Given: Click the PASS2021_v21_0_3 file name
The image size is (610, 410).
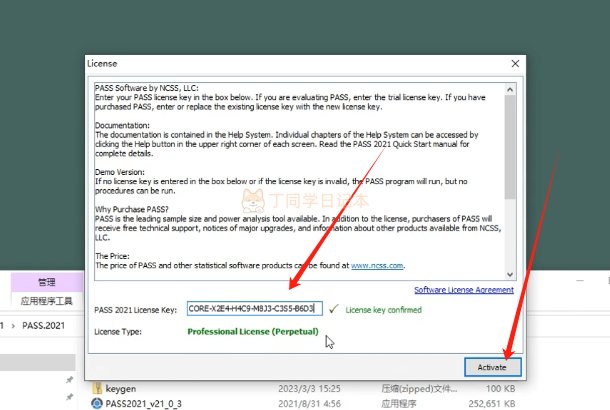Looking at the screenshot, I should [143, 404].
